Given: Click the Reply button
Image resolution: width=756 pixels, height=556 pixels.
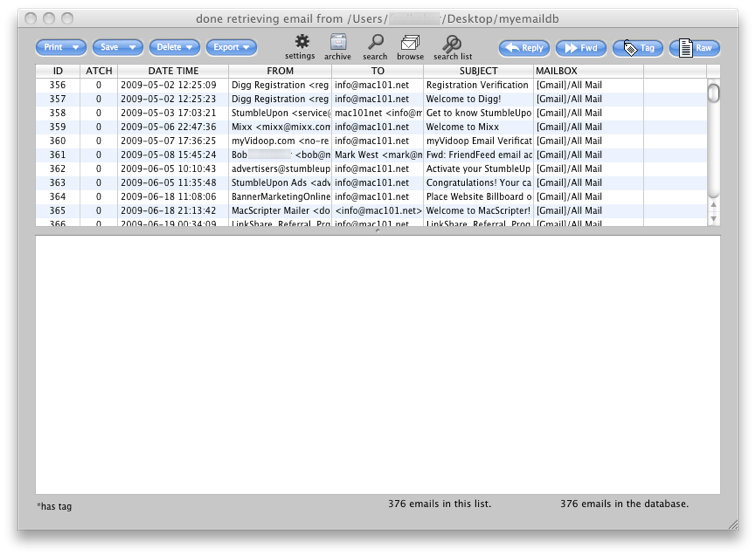Looking at the screenshot, I should pyautogui.click(x=524, y=48).
